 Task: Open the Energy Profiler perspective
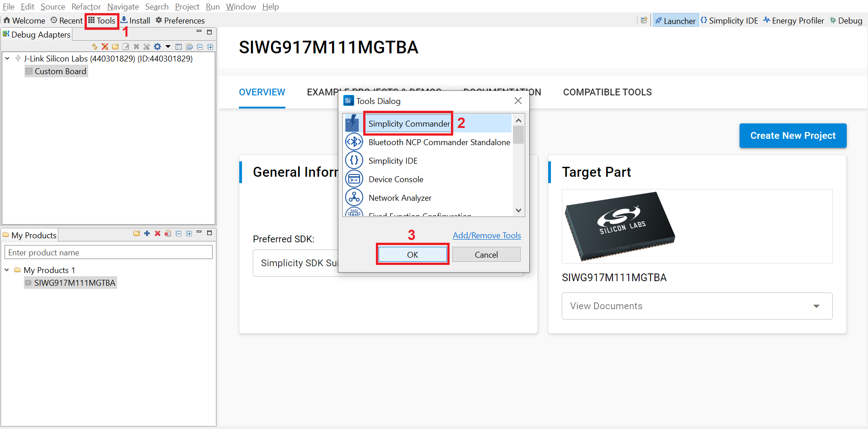(793, 21)
